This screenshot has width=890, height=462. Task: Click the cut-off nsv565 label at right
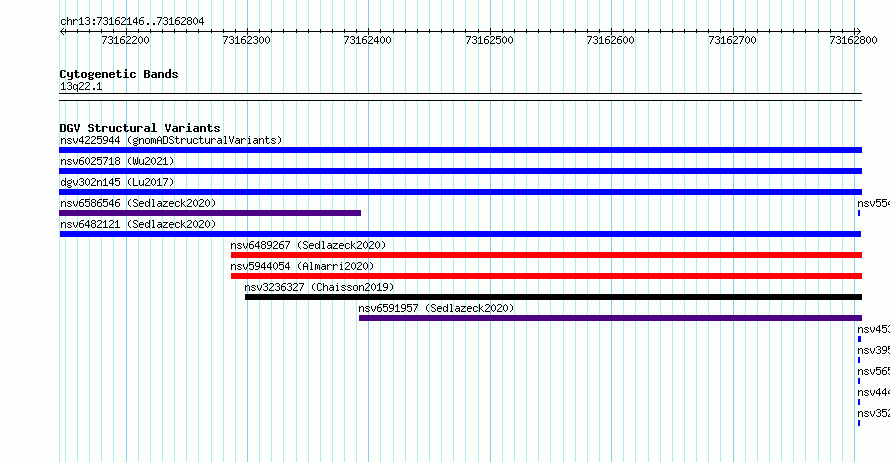click(x=874, y=371)
